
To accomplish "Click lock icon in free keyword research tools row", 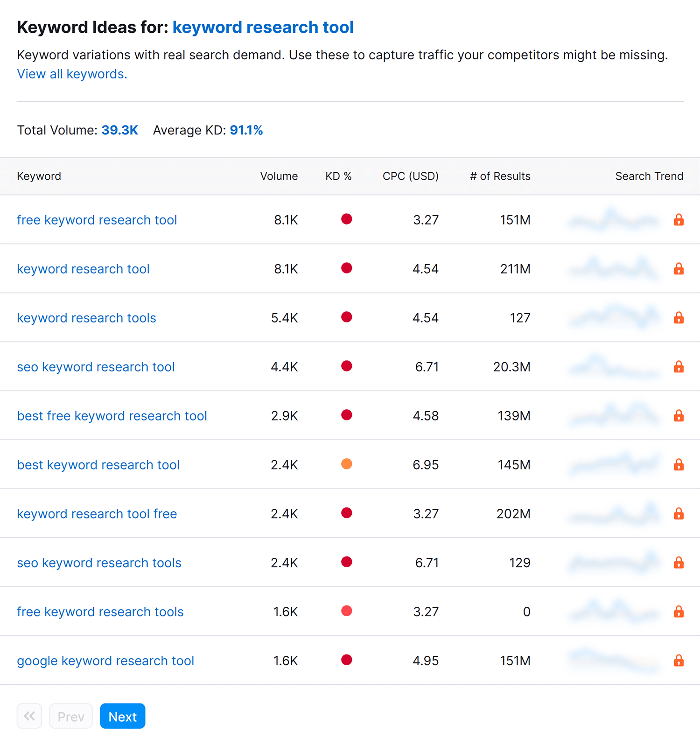I will (679, 611).
